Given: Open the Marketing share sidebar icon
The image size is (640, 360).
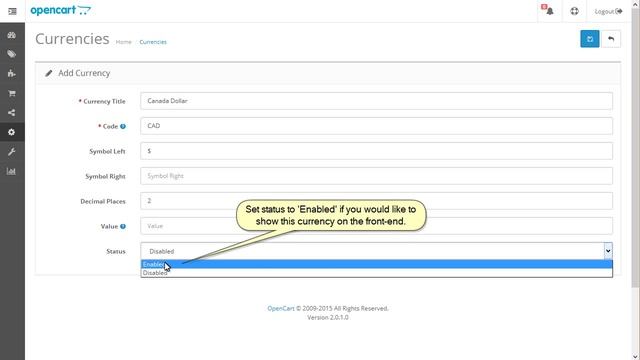Looking at the screenshot, I should (11, 113).
